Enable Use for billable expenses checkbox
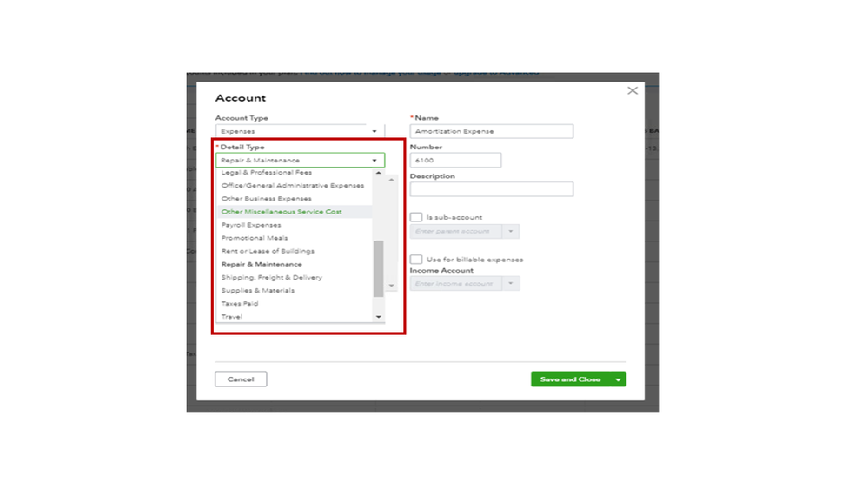Image resolution: width=868 pixels, height=488 pixels. [416, 260]
